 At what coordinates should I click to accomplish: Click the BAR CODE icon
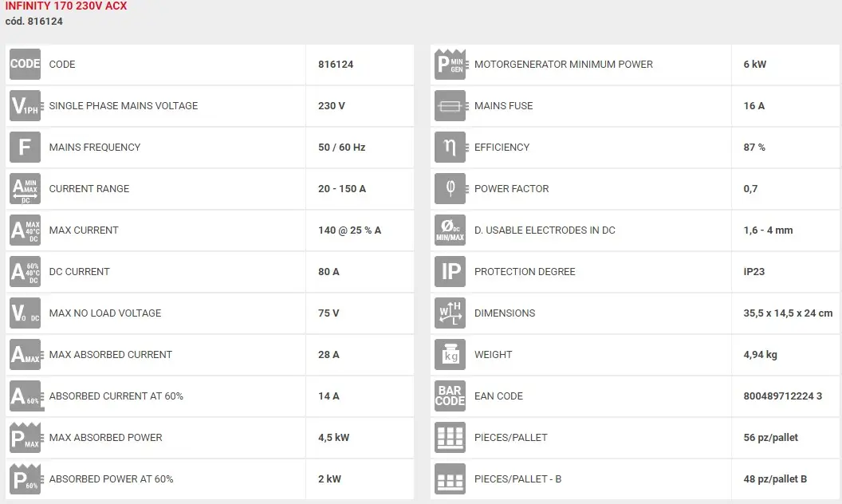click(450, 396)
